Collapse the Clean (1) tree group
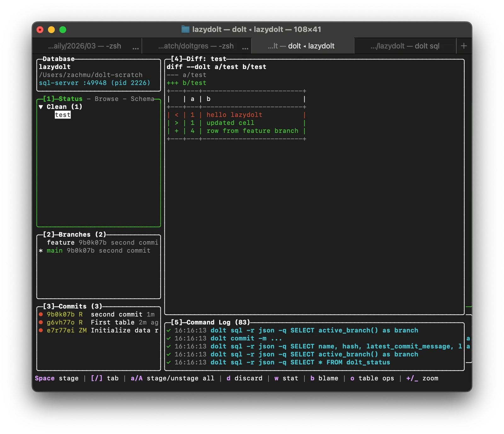This screenshot has height=434, width=504. pyautogui.click(x=41, y=107)
